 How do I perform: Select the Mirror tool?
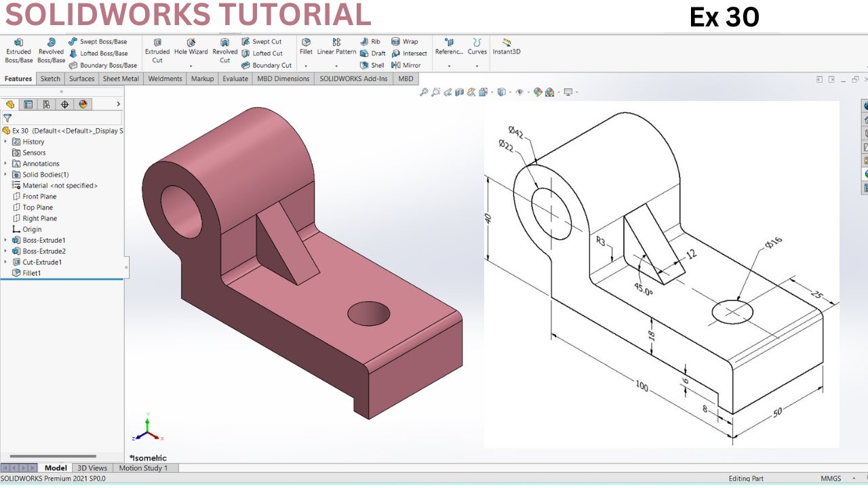coord(406,66)
